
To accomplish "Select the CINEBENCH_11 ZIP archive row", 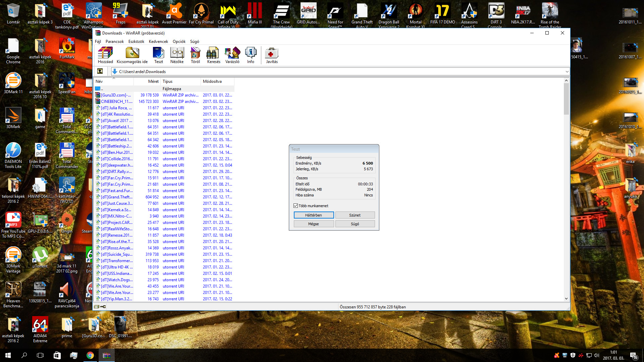I will [164, 102].
